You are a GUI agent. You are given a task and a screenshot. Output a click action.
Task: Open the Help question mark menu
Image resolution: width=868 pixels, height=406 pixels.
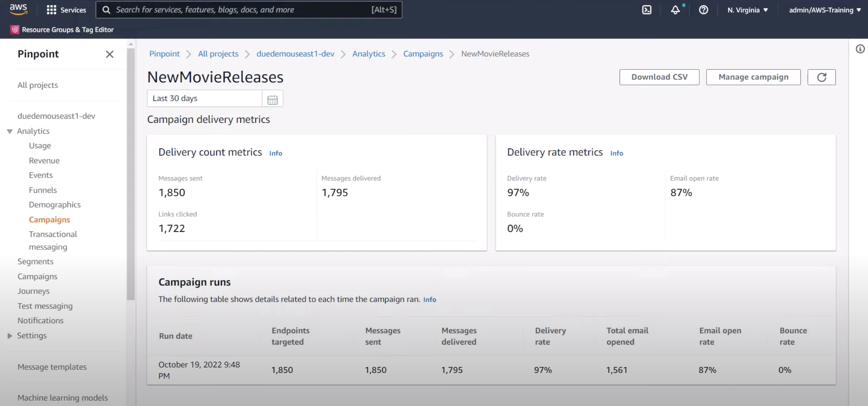[704, 10]
